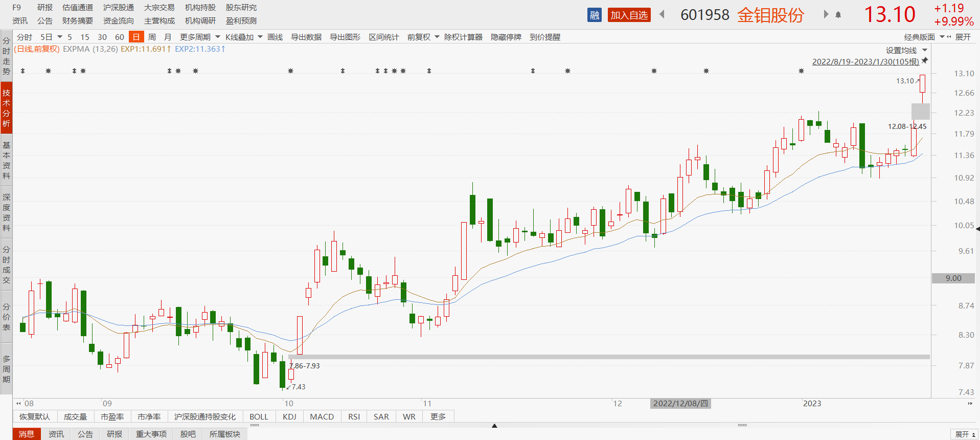Viewport: 980px width, 440px height.
Task: Expand the K线叠加 dropdown
Action: (260, 37)
